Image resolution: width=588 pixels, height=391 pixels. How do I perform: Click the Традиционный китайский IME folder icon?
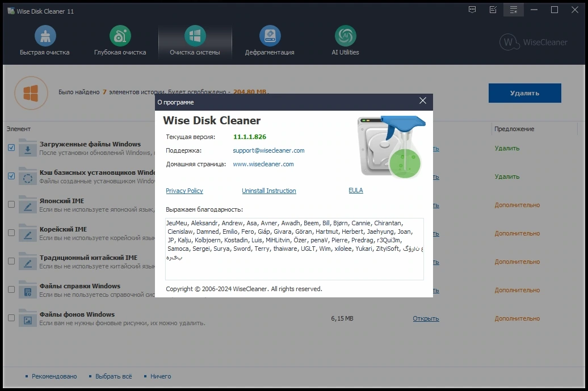point(27,262)
